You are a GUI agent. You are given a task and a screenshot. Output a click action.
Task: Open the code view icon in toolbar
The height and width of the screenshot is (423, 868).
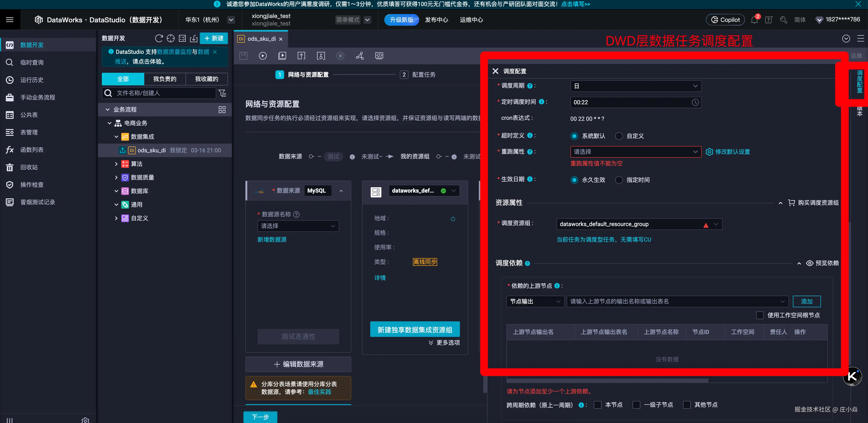tap(379, 56)
